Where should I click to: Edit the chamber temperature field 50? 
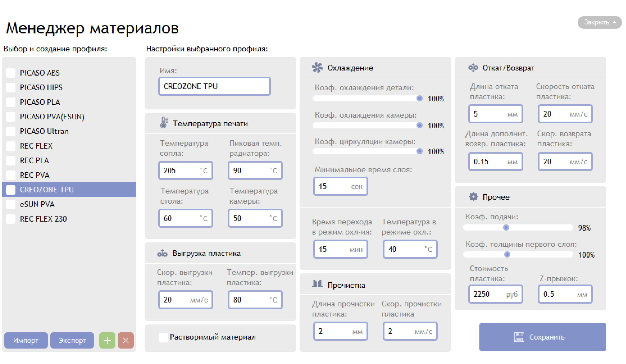coord(255,218)
